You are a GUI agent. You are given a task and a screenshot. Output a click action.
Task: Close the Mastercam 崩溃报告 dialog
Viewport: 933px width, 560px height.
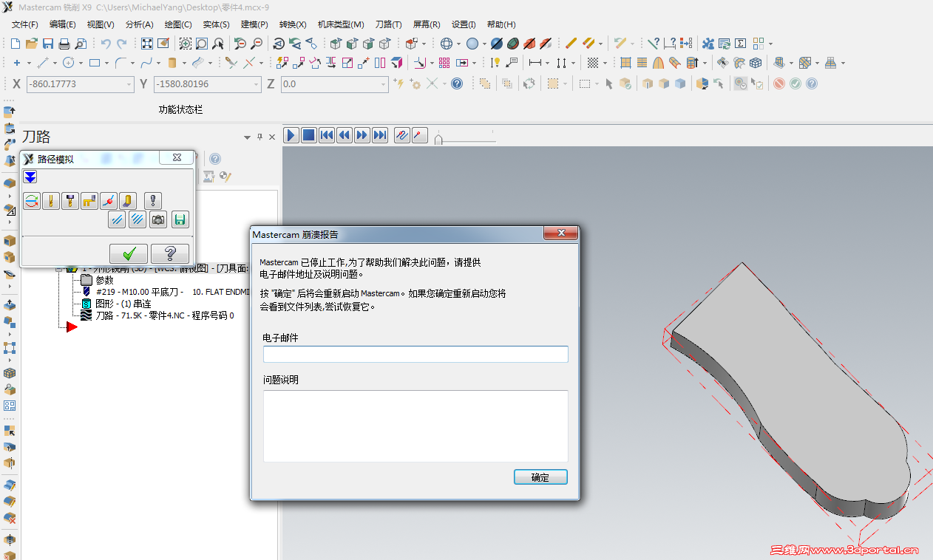click(x=560, y=233)
